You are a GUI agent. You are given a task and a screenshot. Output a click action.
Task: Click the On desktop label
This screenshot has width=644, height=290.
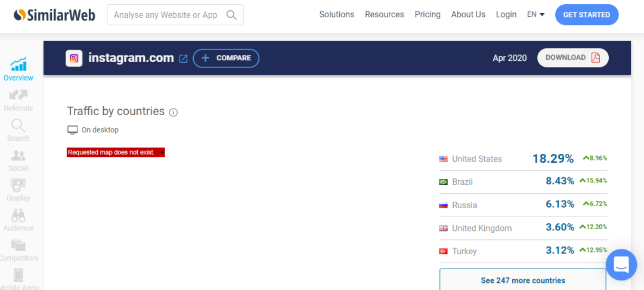pyautogui.click(x=100, y=130)
